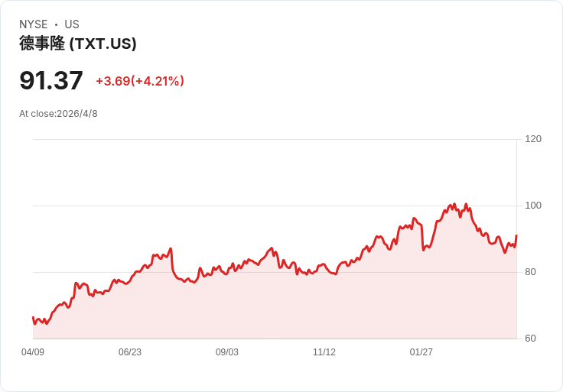Click the chart line's starting point
Viewport: 563px width, 392px height.
coord(33,317)
